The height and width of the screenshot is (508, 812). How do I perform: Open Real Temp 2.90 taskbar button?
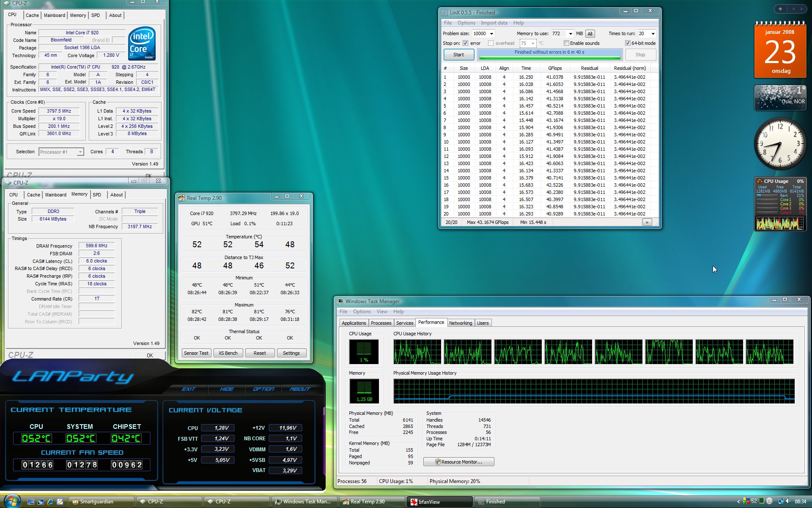(372, 502)
